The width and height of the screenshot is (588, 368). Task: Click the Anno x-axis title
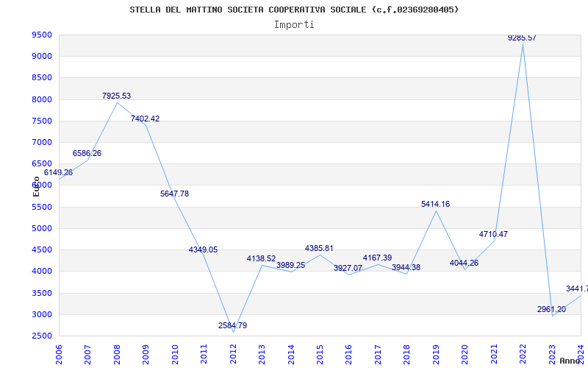click(x=570, y=361)
